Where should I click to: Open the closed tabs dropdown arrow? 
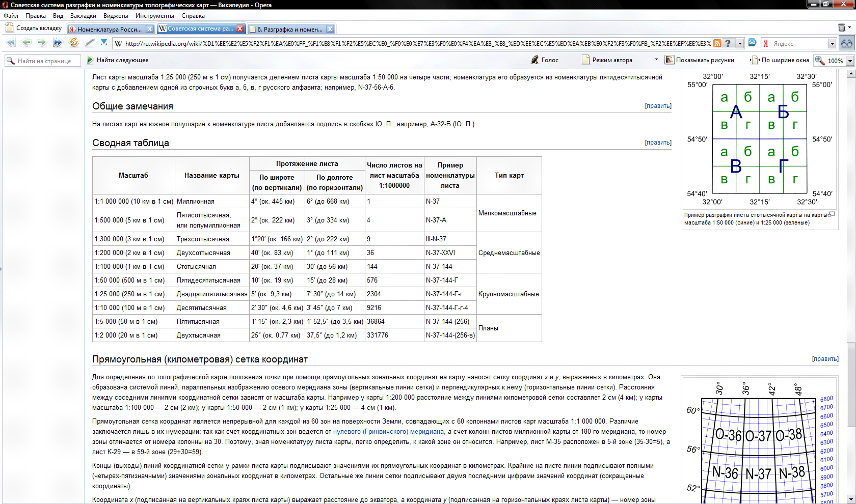coord(849,27)
